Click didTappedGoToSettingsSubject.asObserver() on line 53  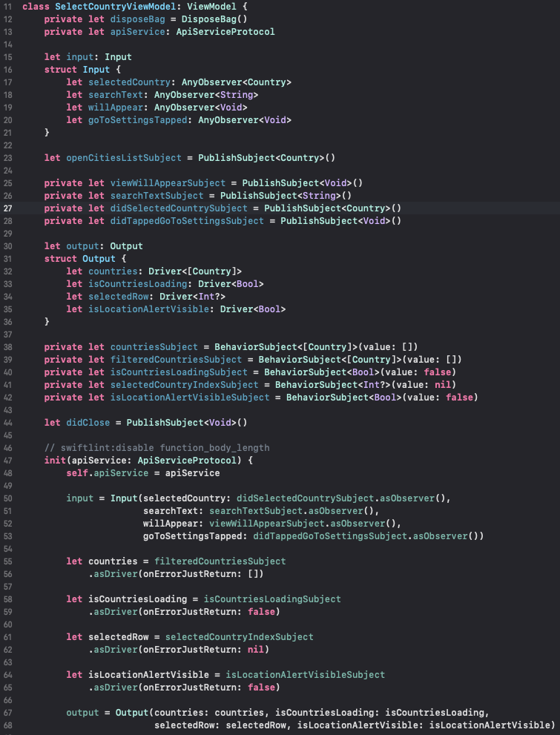coord(365,537)
